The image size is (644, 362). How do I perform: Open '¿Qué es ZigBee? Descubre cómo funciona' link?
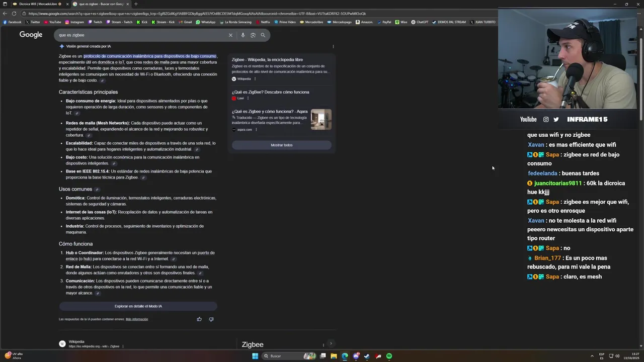[271, 92]
